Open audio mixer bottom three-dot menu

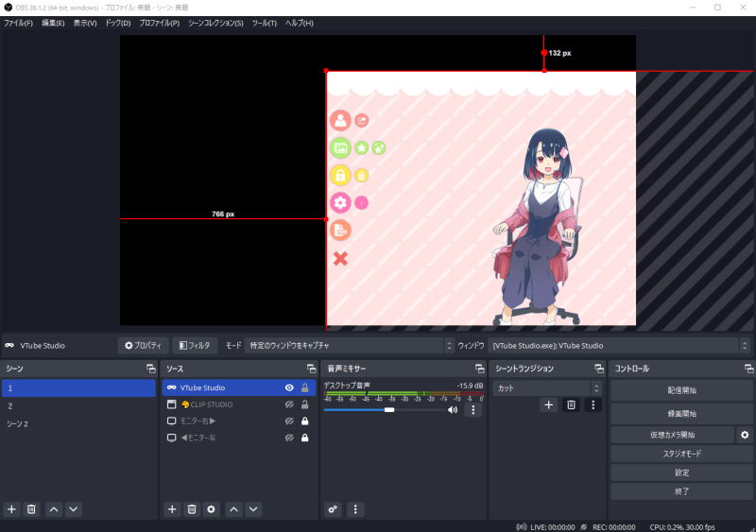pyautogui.click(x=355, y=509)
